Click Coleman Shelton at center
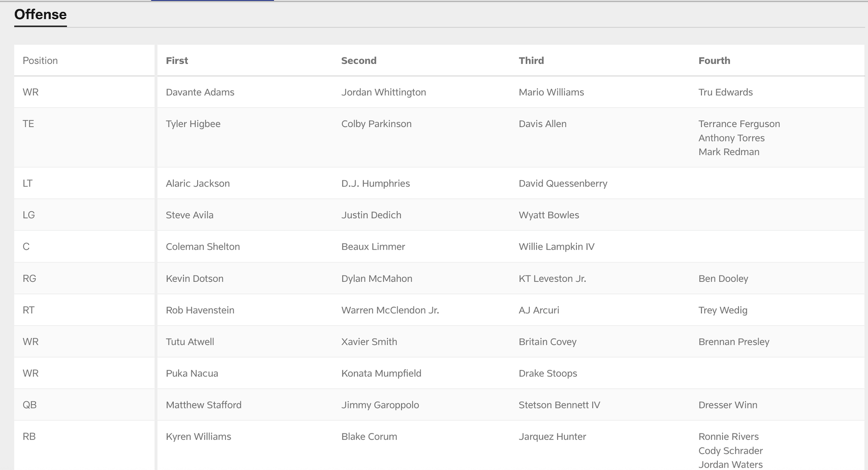Screen dimensions: 868x470 click(203, 247)
